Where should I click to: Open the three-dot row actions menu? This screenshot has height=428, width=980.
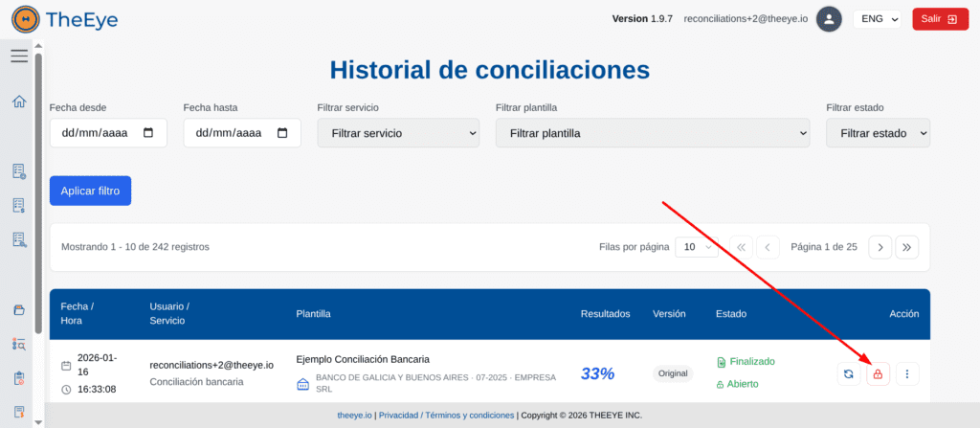907,373
